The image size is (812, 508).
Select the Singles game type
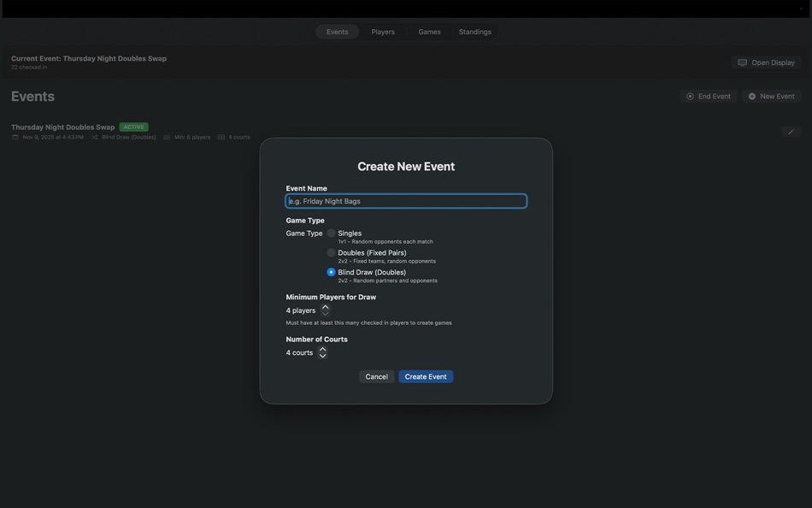(x=331, y=233)
